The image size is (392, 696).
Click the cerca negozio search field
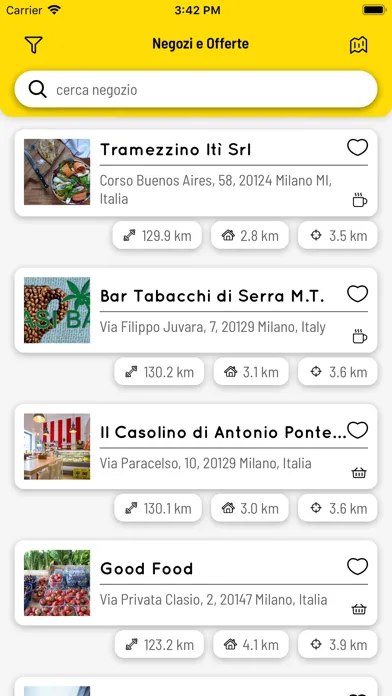[x=196, y=89]
